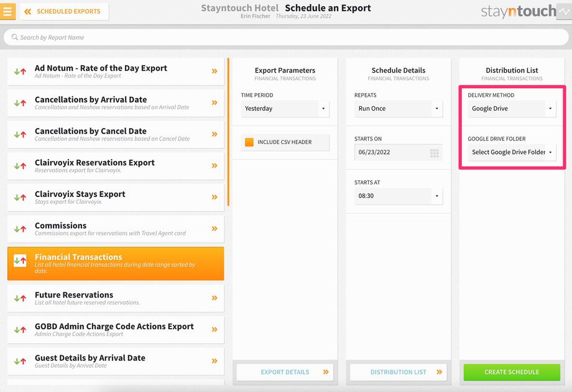The image size is (572, 392).
Task: Click export arrows icon for Commissions
Action: click(x=20, y=229)
